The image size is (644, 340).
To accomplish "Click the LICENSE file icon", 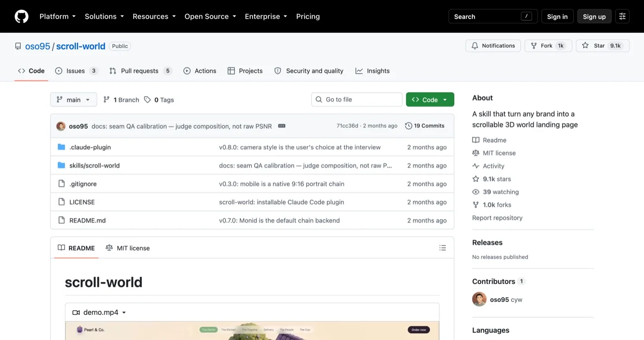I will pyautogui.click(x=61, y=202).
